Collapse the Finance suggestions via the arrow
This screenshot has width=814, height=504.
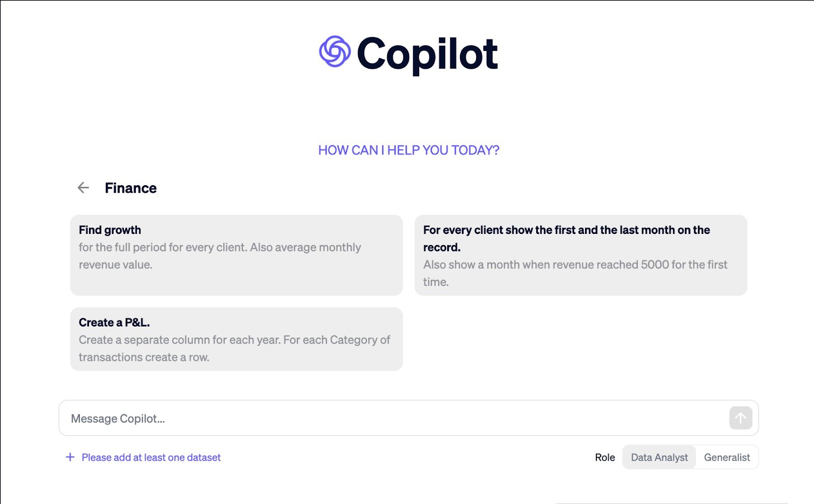(x=83, y=188)
